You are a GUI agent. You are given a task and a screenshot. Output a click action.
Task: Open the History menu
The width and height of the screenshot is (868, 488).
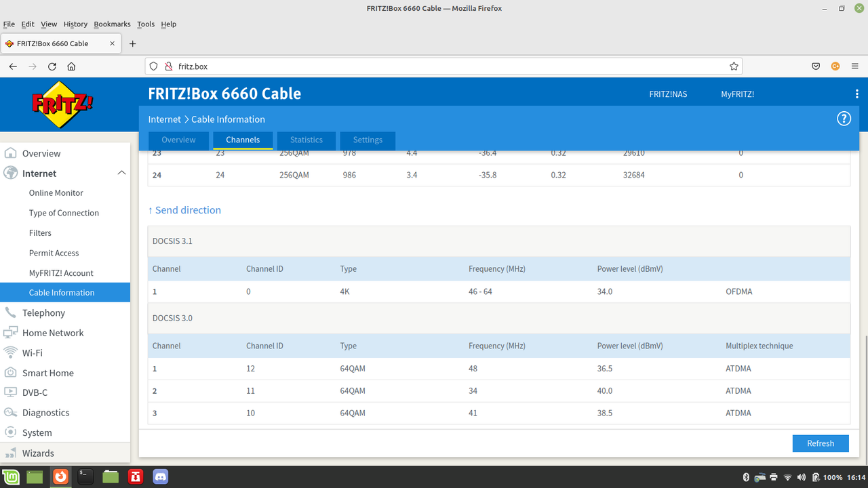75,24
